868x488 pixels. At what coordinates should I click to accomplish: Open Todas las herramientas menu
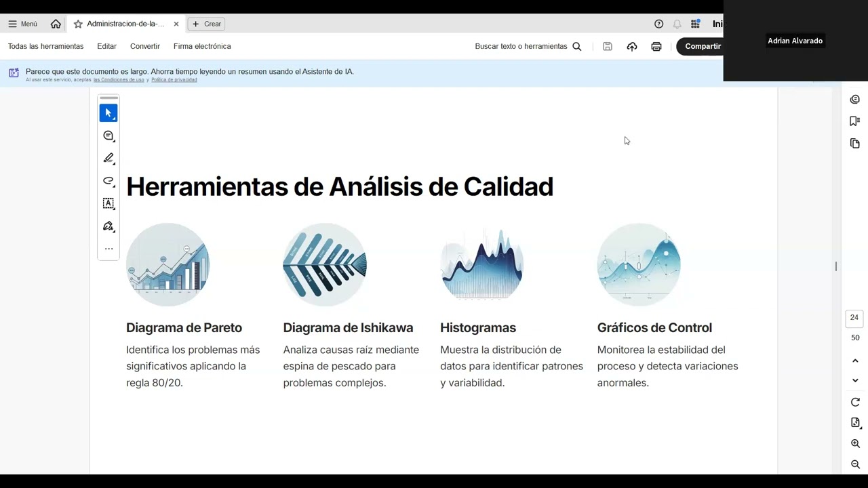[45, 46]
